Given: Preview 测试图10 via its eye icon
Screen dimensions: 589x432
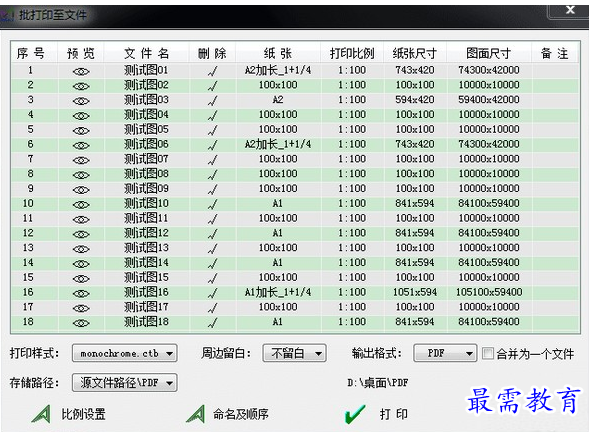Looking at the screenshot, I should (81, 205).
